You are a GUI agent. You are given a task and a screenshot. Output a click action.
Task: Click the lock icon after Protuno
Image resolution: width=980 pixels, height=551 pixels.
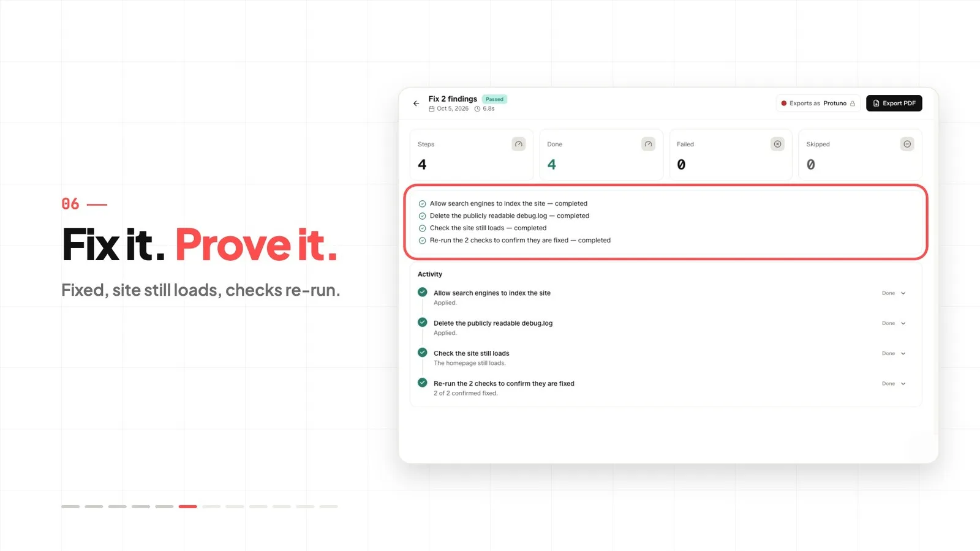point(853,103)
